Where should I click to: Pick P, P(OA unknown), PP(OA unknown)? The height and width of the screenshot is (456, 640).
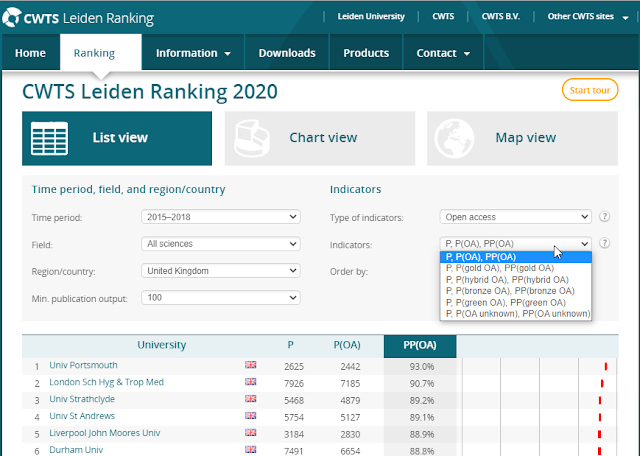516,314
